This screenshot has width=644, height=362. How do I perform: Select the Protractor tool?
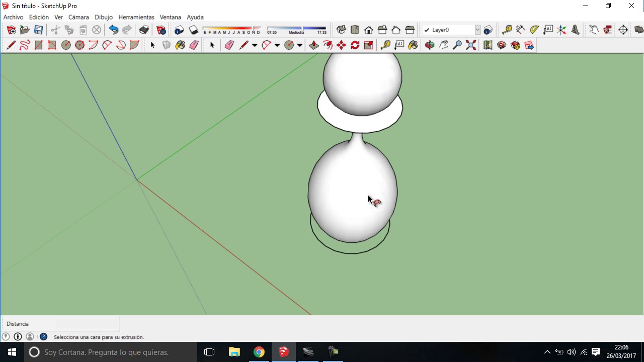(534, 30)
